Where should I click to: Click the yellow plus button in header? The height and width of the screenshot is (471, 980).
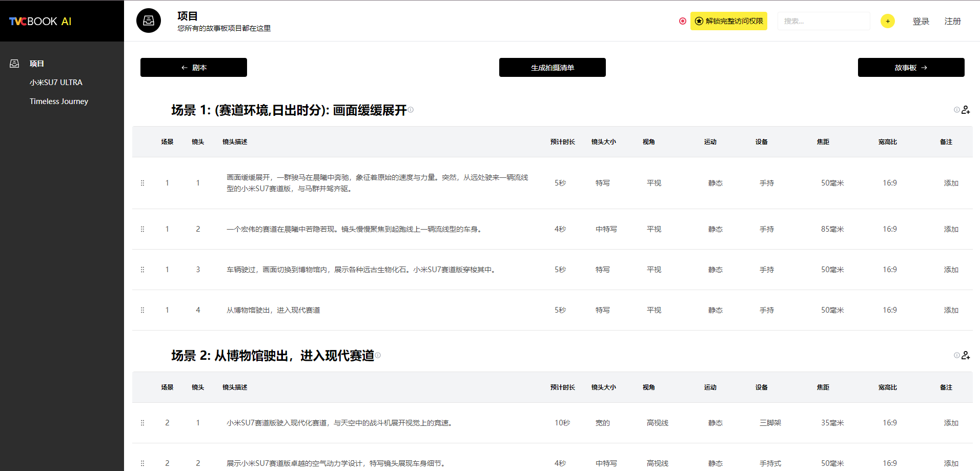(888, 21)
